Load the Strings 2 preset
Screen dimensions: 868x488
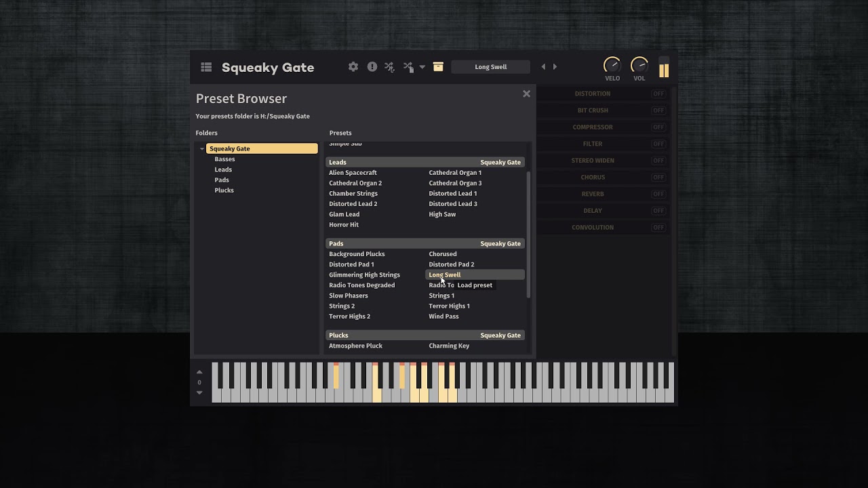click(x=342, y=306)
